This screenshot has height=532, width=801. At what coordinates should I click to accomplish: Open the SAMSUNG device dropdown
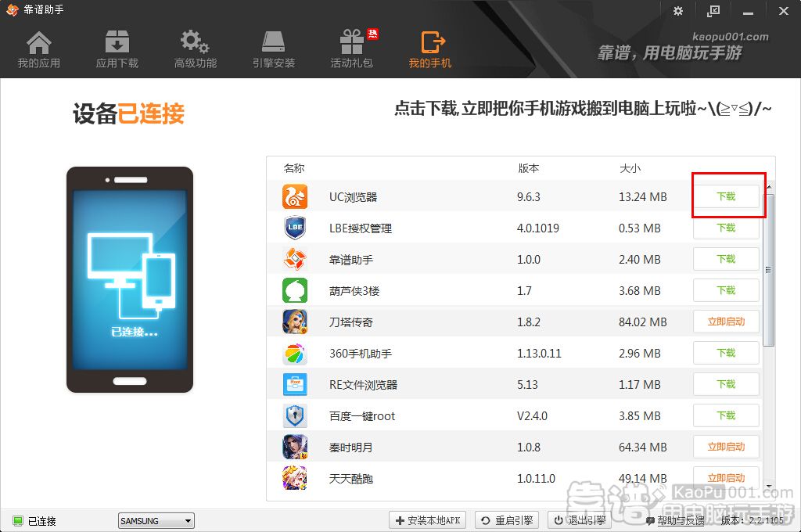pyautogui.click(x=156, y=521)
